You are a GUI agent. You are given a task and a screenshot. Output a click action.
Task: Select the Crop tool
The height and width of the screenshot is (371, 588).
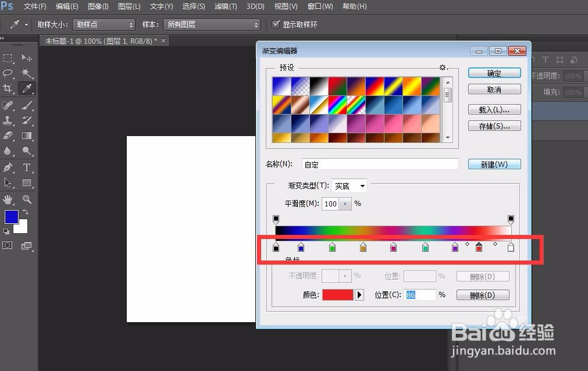(x=8, y=88)
